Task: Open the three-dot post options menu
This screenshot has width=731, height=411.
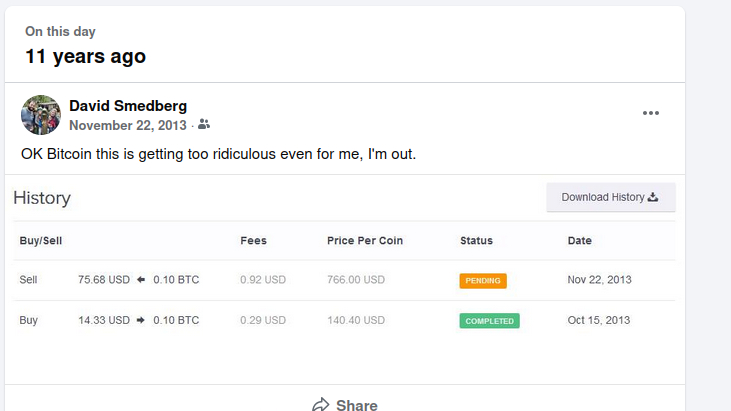Action: click(x=651, y=113)
